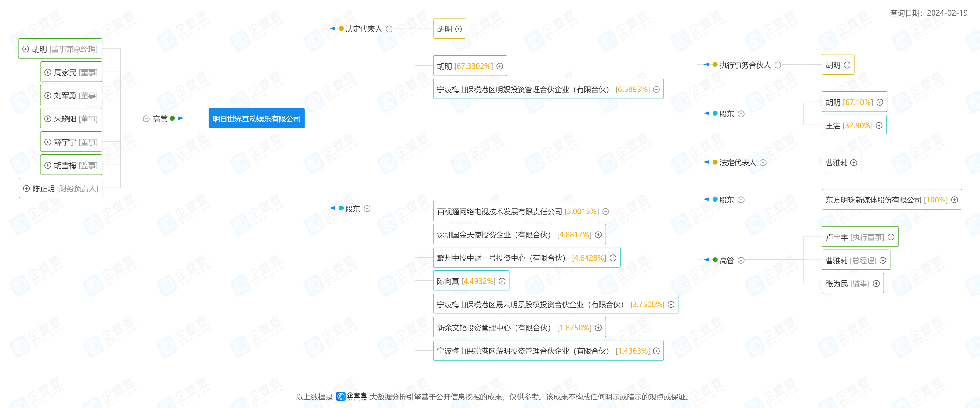Expand 新余文韬投资管理中心 1.8750% plus icon
980x408 pixels.
(x=599, y=328)
